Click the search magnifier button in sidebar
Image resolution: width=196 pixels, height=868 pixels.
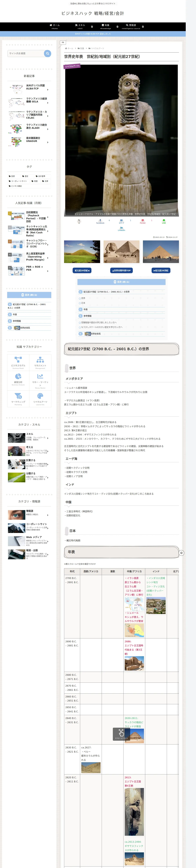pos(47,53)
